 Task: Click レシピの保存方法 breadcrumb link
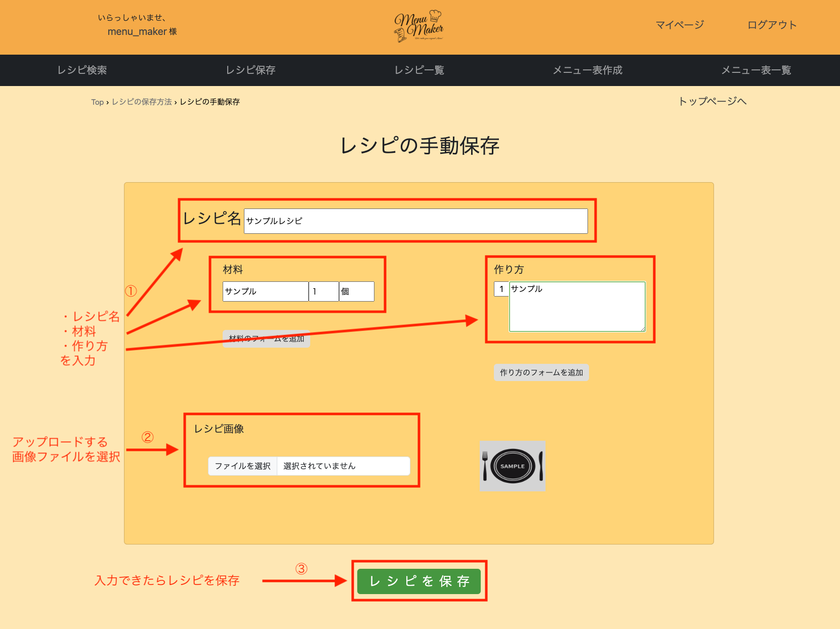pyautogui.click(x=142, y=102)
